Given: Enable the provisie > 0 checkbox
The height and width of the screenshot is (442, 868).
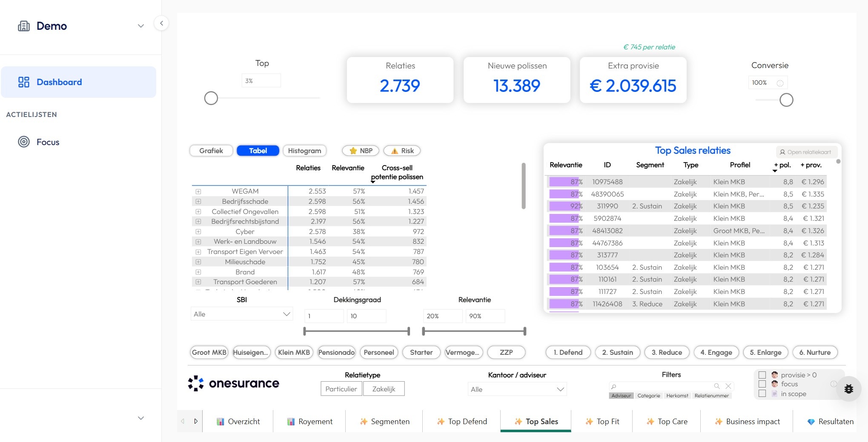Looking at the screenshot, I should 762,375.
